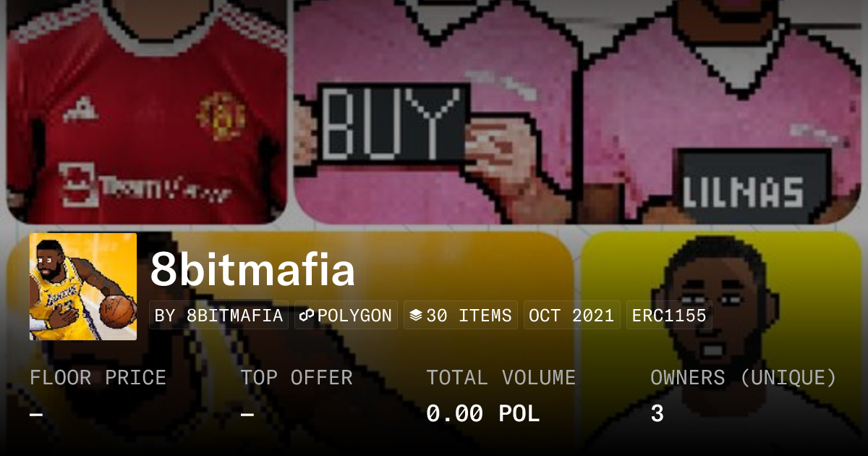
Task: Click the stacked layers items icon
Action: point(416,316)
